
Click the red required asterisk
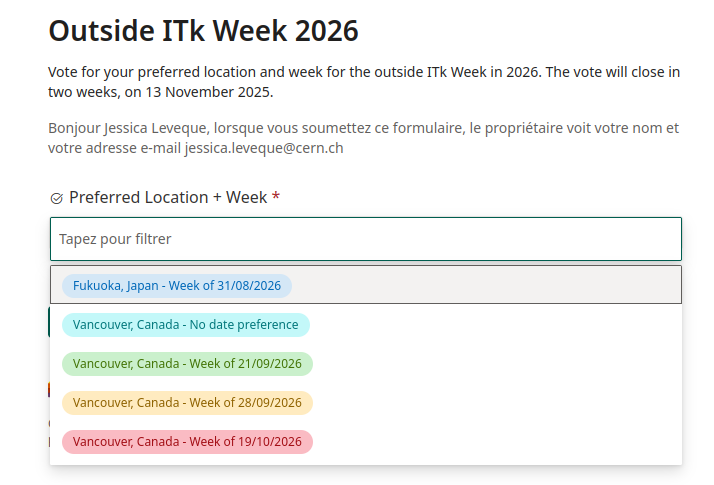(276, 198)
